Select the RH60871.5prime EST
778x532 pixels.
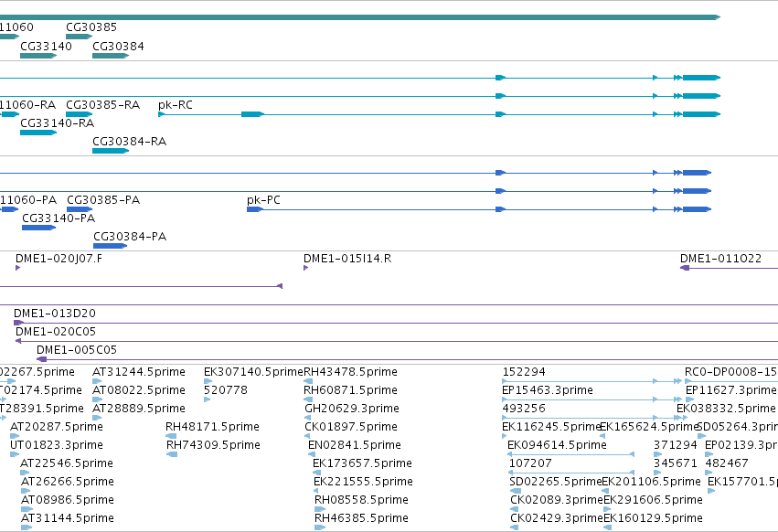click(308, 399)
